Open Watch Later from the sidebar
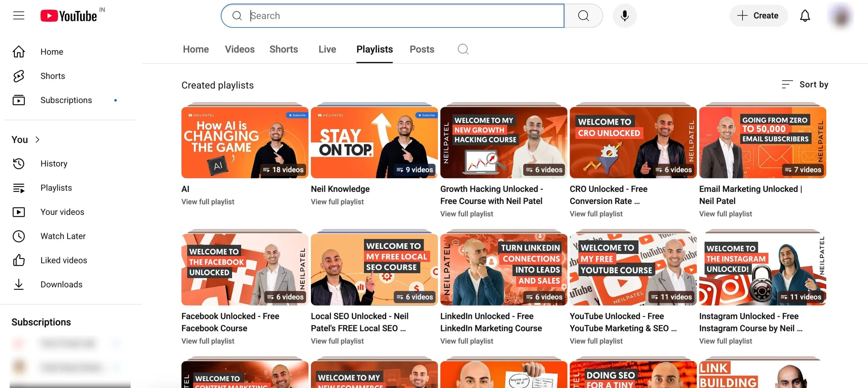This screenshot has height=388, width=868. [63, 236]
